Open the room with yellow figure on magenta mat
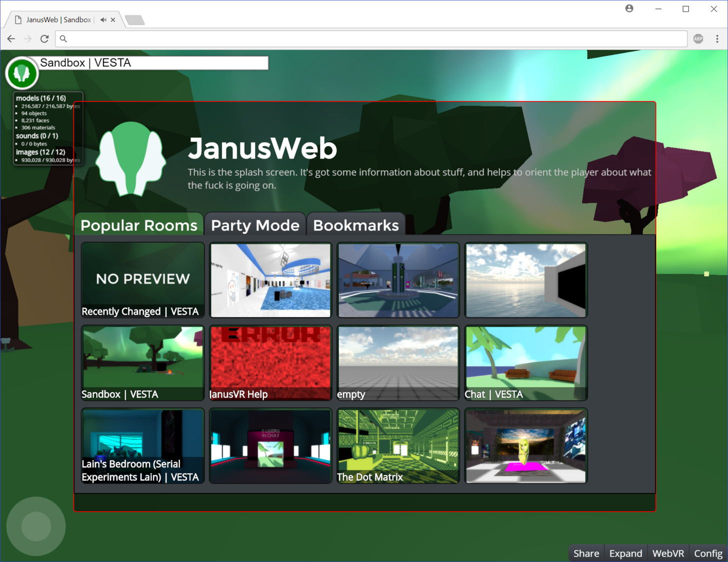This screenshot has width=728, height=562. click(526, 446)
